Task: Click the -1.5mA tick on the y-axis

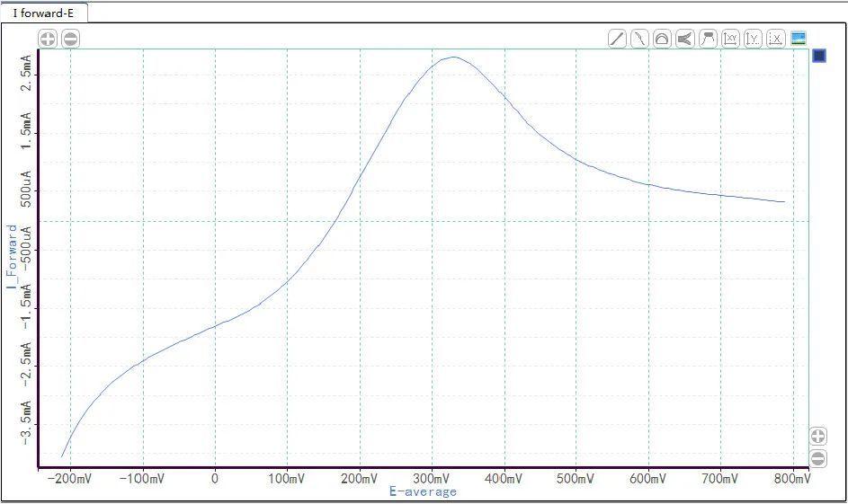Action: coord(26,307)
